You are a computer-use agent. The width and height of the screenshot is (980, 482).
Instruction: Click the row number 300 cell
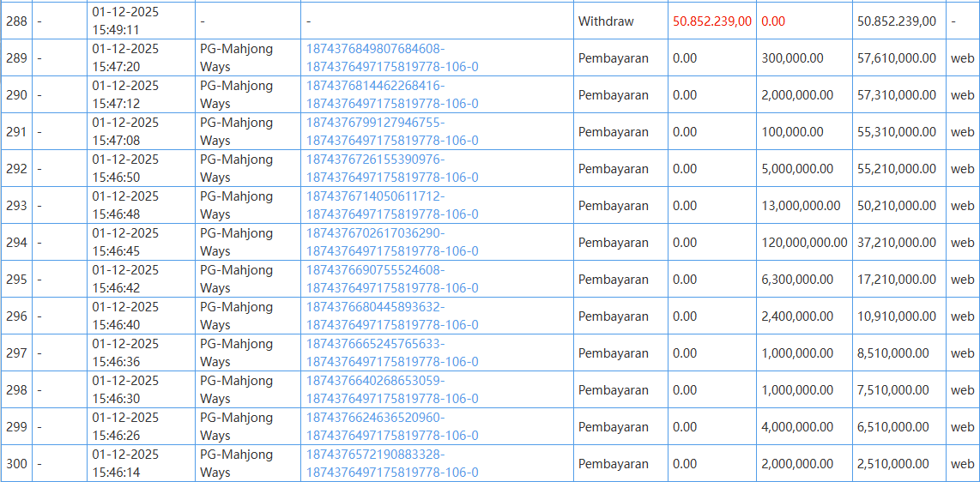[x=16, y=464]
